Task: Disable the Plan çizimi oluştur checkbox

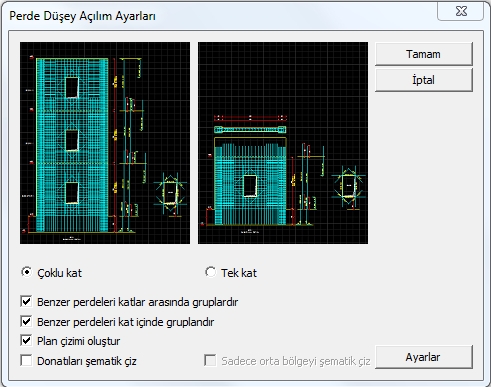Action: click(x=26, y=341)
